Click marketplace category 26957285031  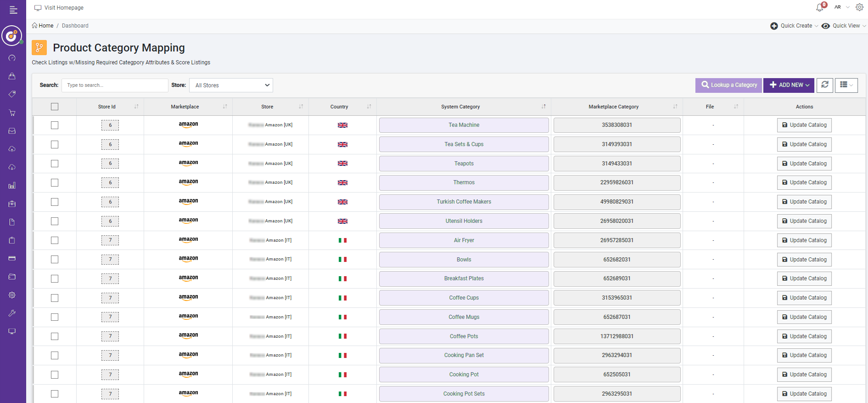617,240
